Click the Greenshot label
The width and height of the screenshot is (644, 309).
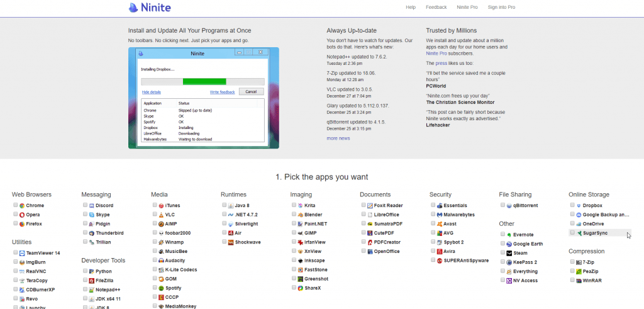(x=317, y=279)
